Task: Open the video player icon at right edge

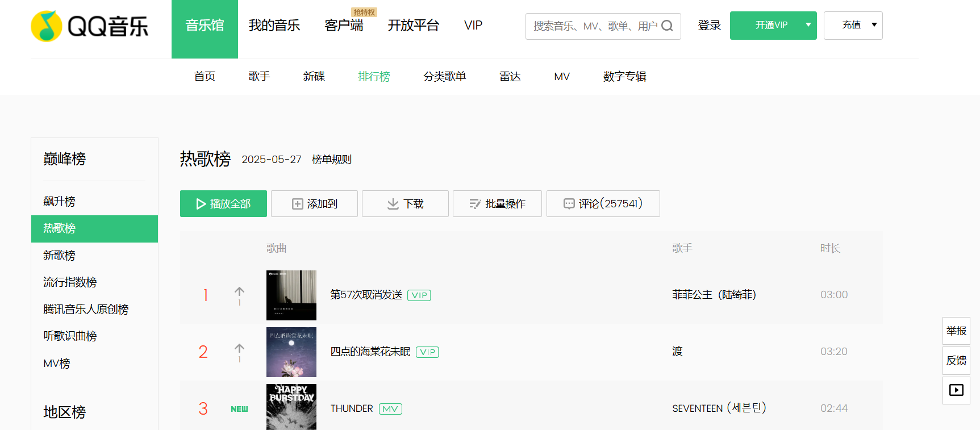Action: [x=957, y=390]
